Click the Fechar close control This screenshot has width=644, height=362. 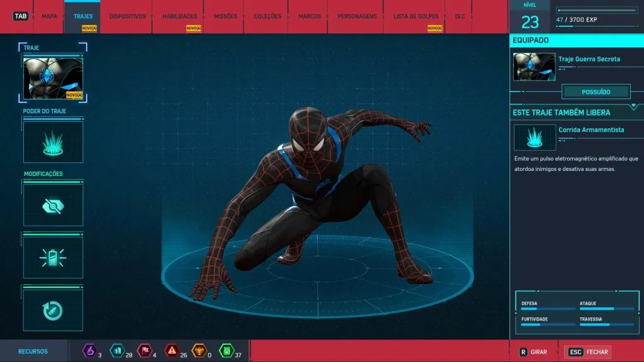(588, 352)
